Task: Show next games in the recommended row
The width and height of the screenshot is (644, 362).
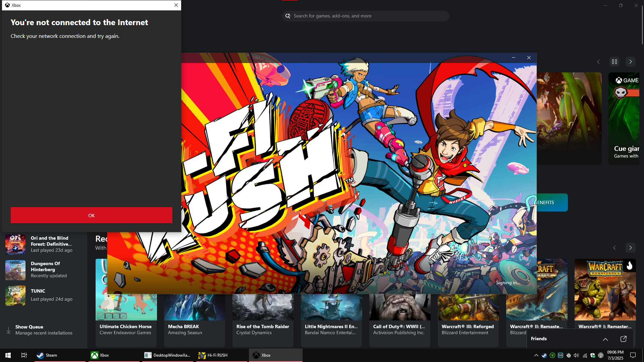Action: (x=631, y=248)
